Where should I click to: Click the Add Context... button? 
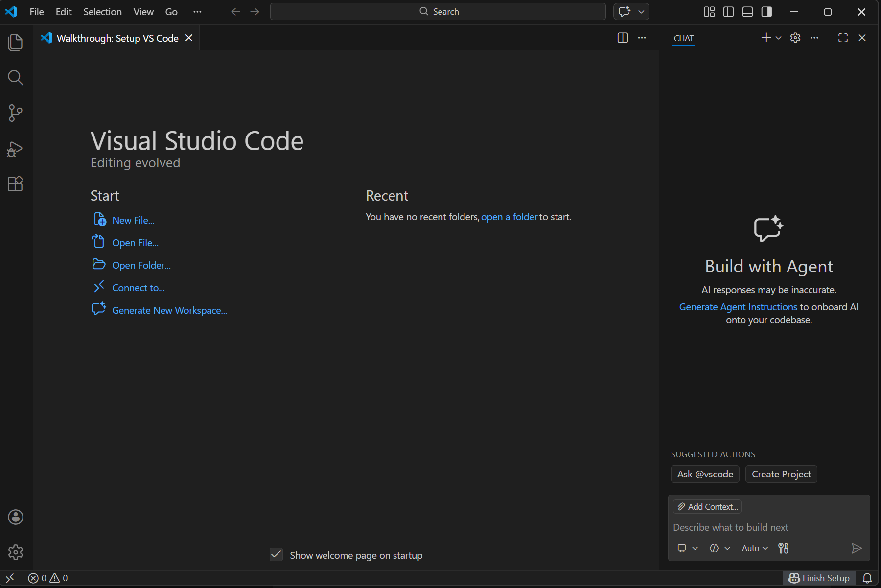[x=707, y=507]
